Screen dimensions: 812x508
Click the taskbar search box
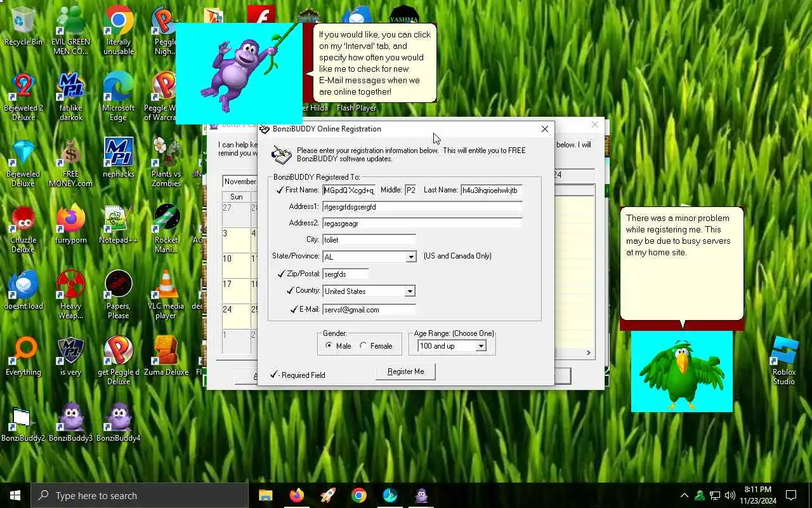[x=140, y=495]
